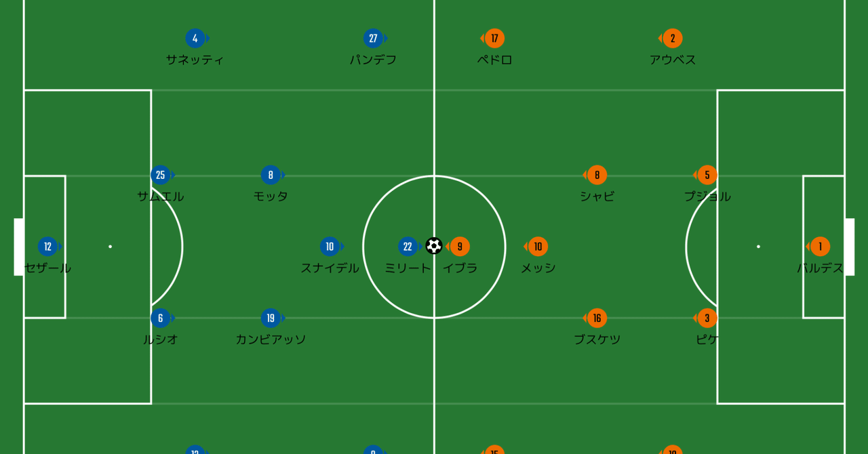Click goalkeeper marker 12 セザール
Screen dimensions: 868x454
point(47,247)
